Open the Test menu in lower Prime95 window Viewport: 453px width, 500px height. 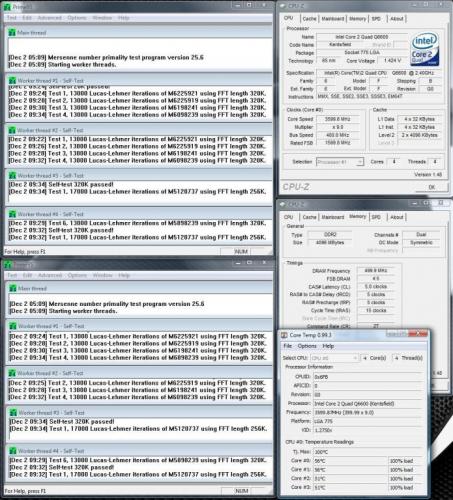(x=12, y=275)
